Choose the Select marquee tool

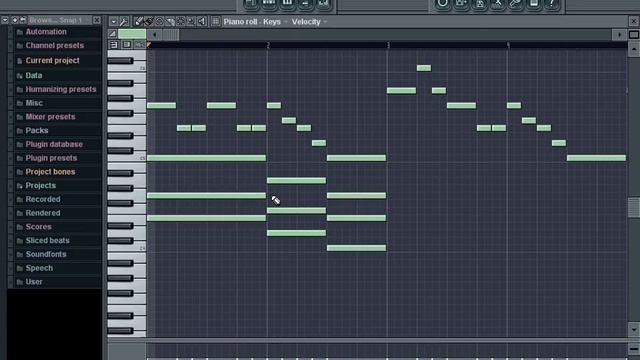[181, 22]
